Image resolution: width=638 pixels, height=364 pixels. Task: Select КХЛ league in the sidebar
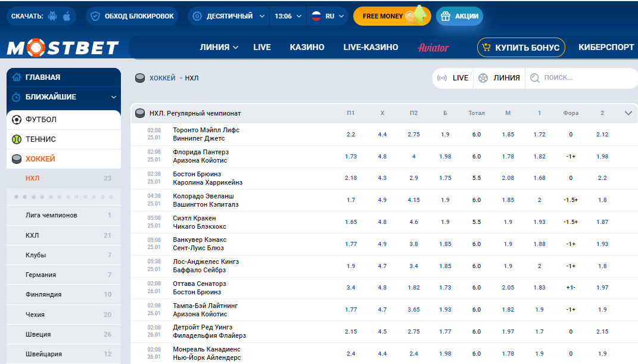[64, 235]
